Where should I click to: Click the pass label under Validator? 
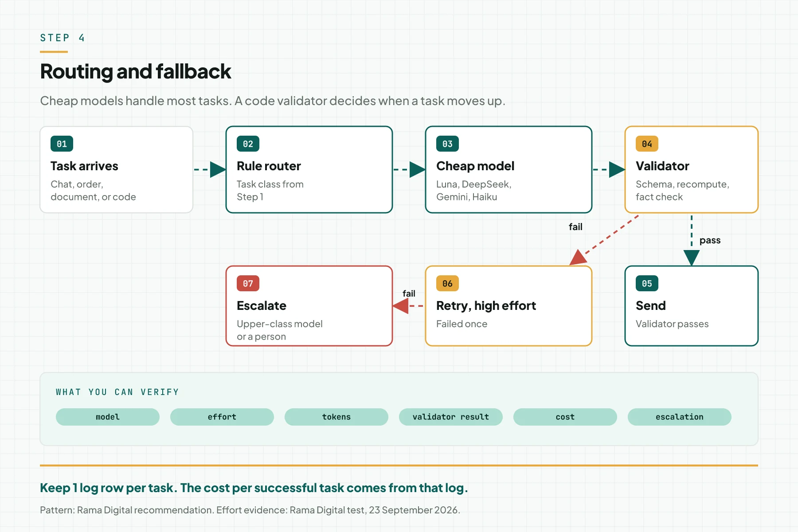[x=710, y=240]
